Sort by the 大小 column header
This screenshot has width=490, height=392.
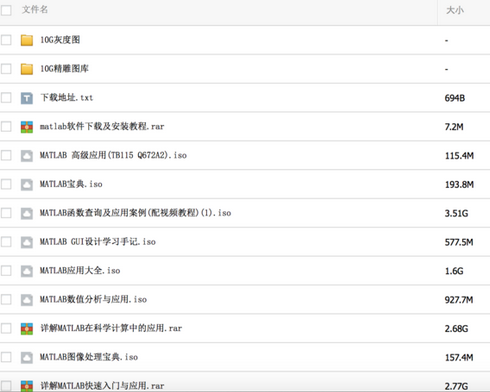pos(455,10)
